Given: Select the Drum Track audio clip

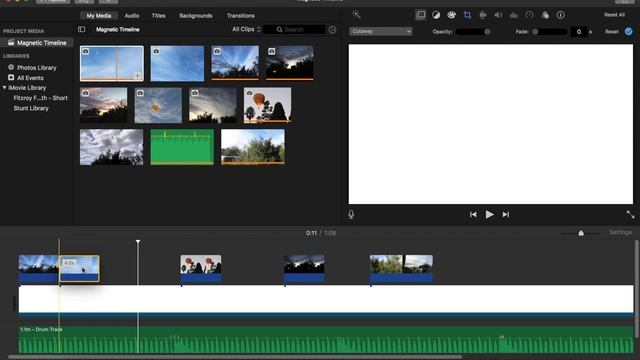Looking at the screenshot, I should 326,339.
